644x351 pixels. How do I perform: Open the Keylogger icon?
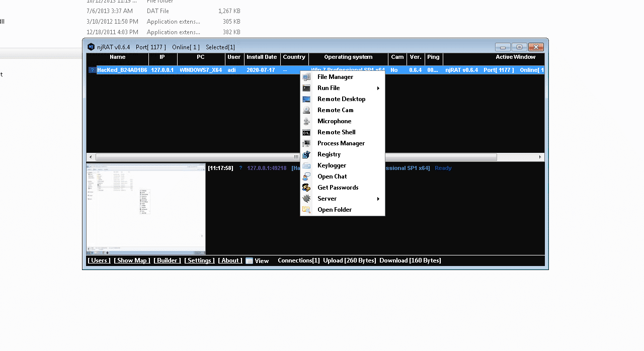coord(306,165)
